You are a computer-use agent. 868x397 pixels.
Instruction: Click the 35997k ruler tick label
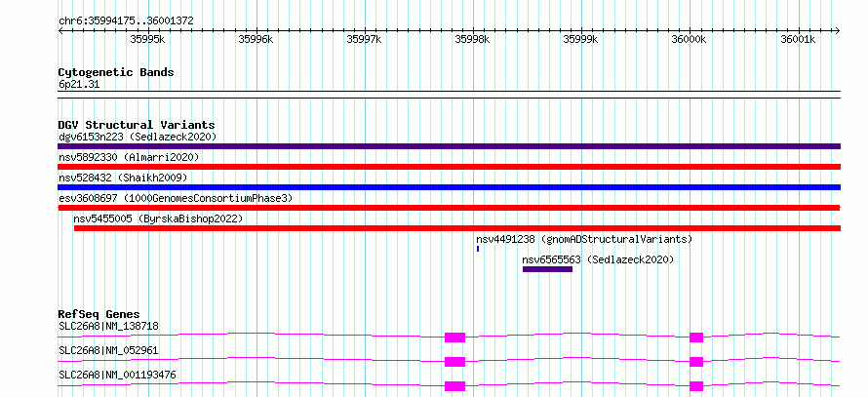click(364, 39)
